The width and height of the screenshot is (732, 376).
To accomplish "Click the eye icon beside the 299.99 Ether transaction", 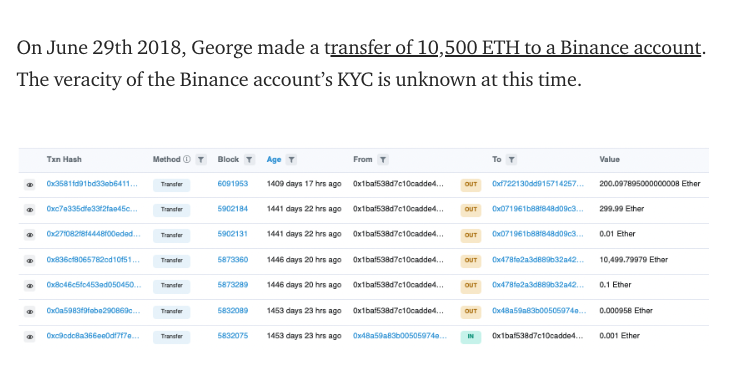I will point(29,210).
